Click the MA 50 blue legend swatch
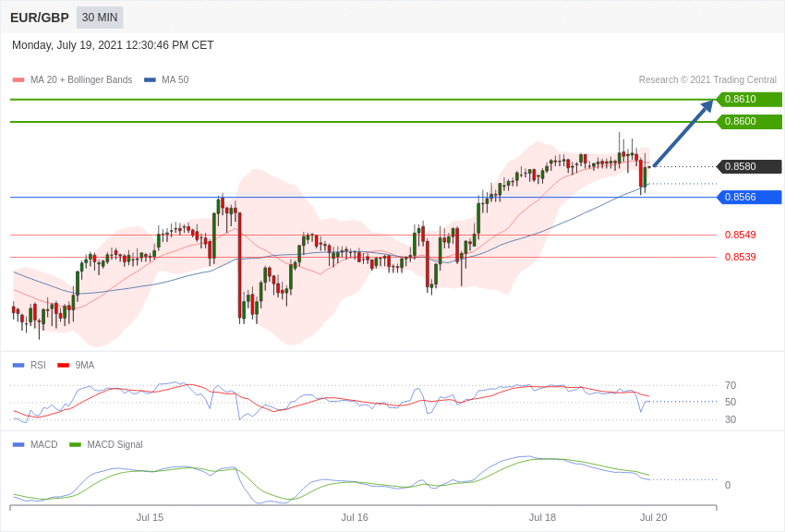Image resolution: width=785 pixels, height=532 pixels. [150, 79]
